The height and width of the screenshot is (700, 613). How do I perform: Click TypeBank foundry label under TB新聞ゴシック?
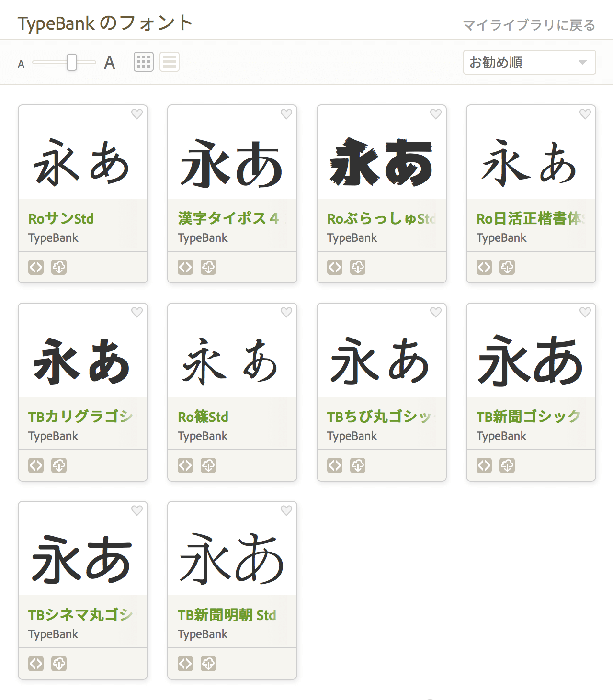[x=501, y=436]
